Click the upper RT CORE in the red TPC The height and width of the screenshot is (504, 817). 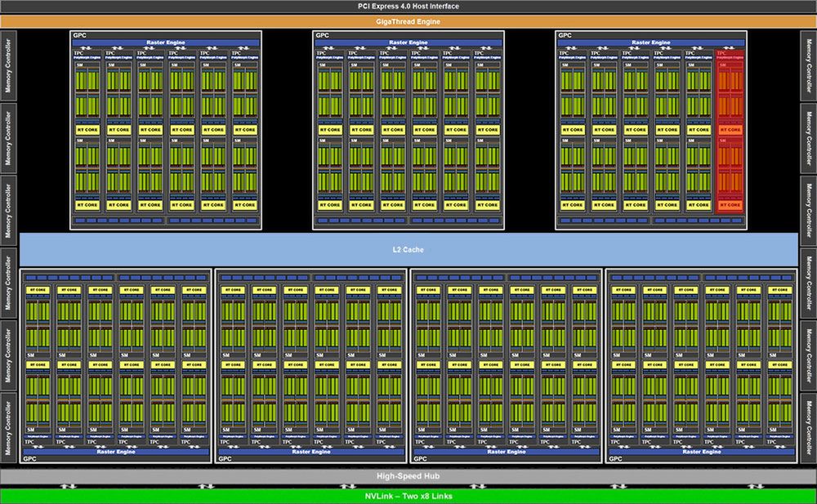[730, 130]
